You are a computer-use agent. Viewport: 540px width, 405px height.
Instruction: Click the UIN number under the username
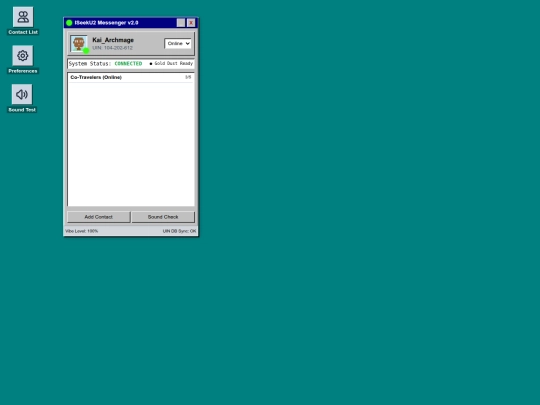point(112,48)
